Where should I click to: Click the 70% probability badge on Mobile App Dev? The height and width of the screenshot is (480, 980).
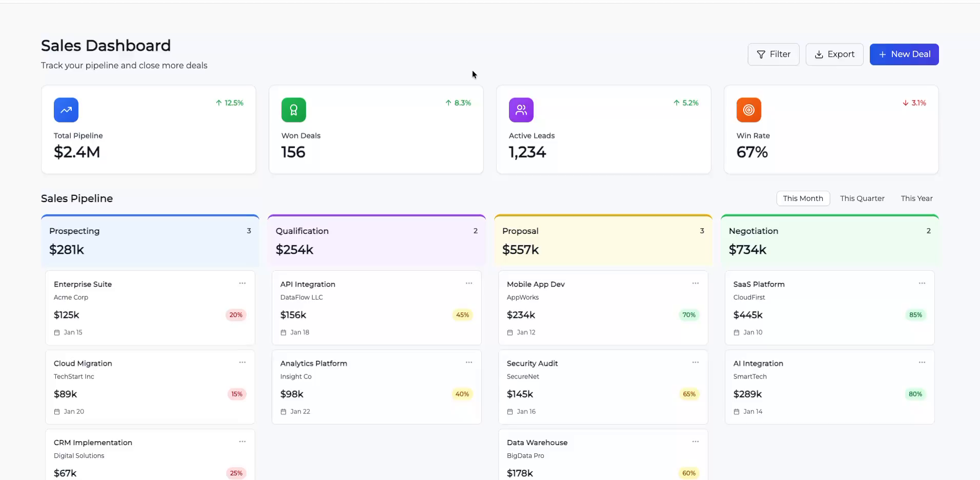(x=688, y=315)
